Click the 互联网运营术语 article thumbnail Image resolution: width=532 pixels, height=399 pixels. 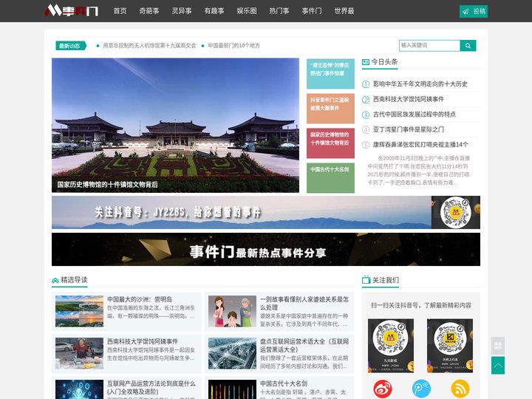[x=233, y=353]
